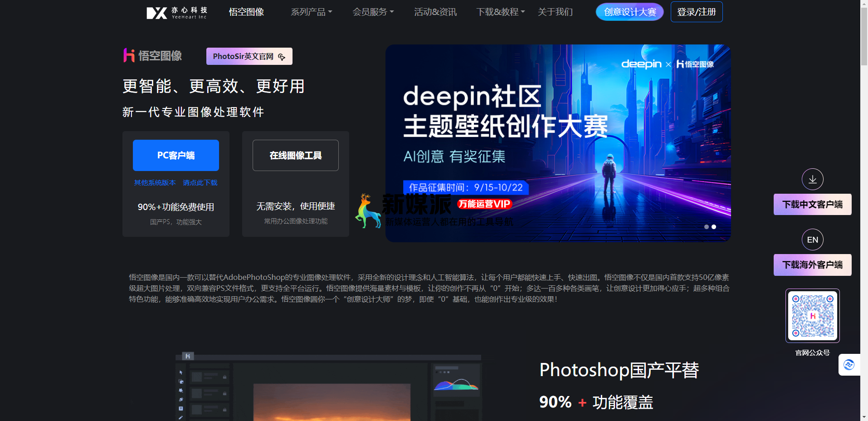
Task: Click the pink 悟空图像 brand logo
Action: [x=152, y=56]
